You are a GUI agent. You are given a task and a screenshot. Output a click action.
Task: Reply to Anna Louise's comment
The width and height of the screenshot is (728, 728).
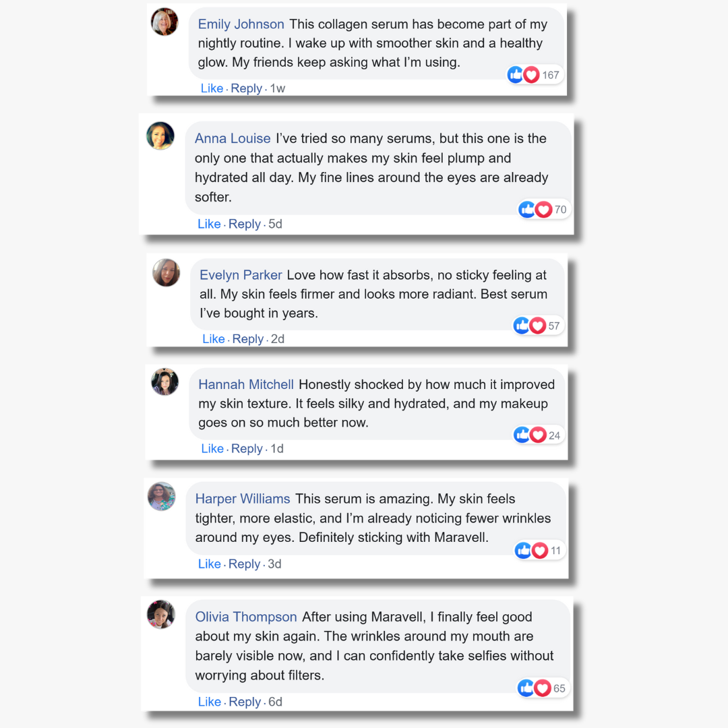tap(245, 224)
